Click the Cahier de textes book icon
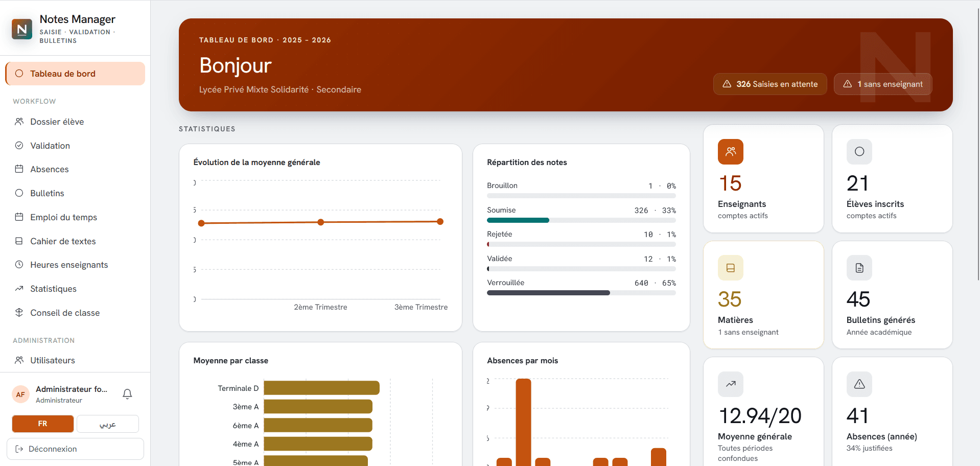 (x=19, y=241)
